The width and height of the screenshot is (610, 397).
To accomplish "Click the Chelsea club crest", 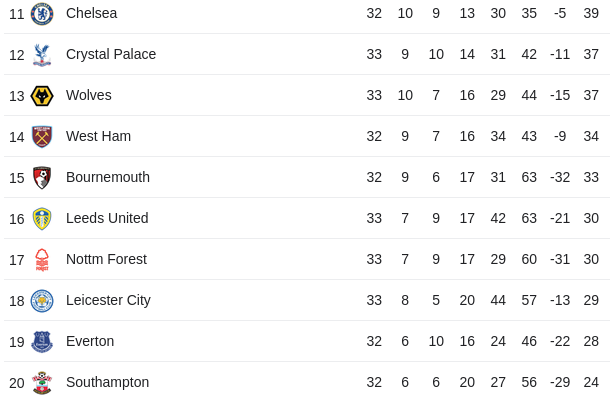I will 42,14.
